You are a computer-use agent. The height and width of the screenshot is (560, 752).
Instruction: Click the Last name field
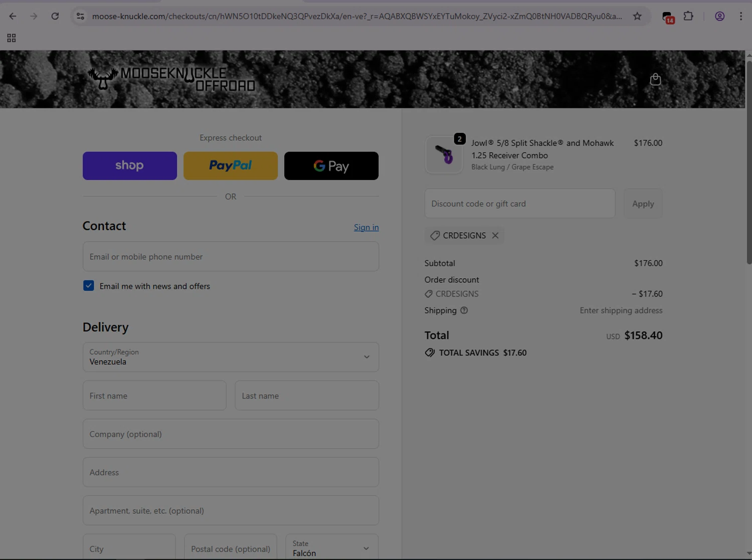click(307, 396)
